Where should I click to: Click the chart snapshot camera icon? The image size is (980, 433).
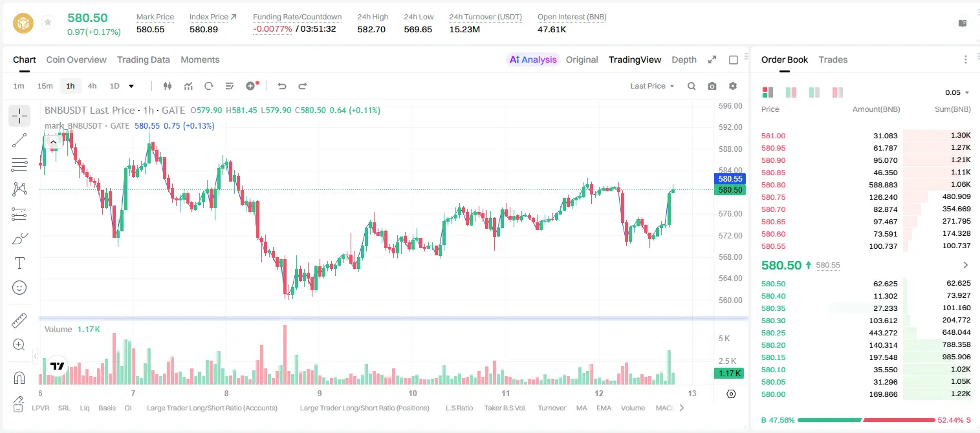[712, 86]
